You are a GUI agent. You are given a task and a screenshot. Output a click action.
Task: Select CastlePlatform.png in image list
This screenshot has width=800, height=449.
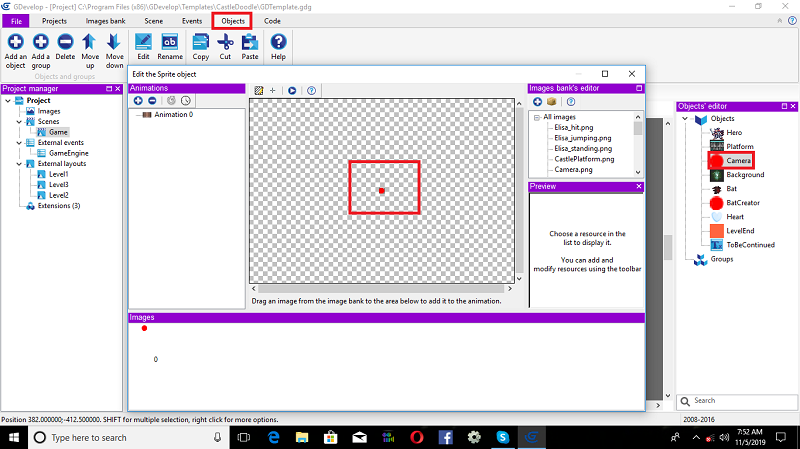point(584,159)
